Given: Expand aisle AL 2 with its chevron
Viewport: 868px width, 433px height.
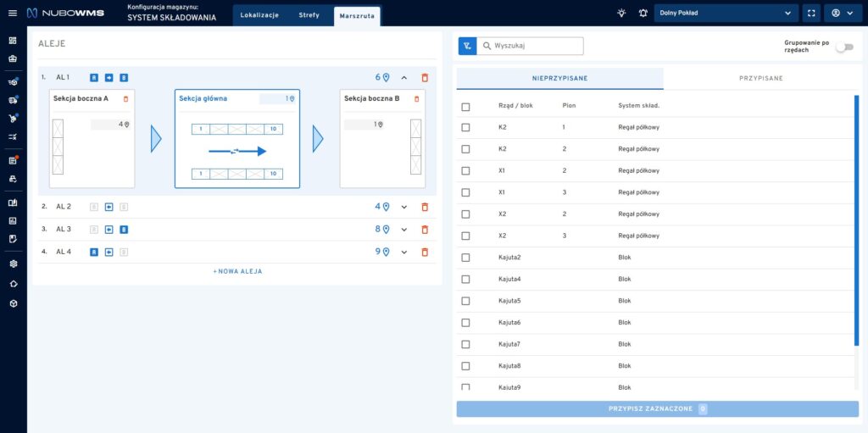Looking at the screenshot, I should pyautogui.click(x=404, y=207).
